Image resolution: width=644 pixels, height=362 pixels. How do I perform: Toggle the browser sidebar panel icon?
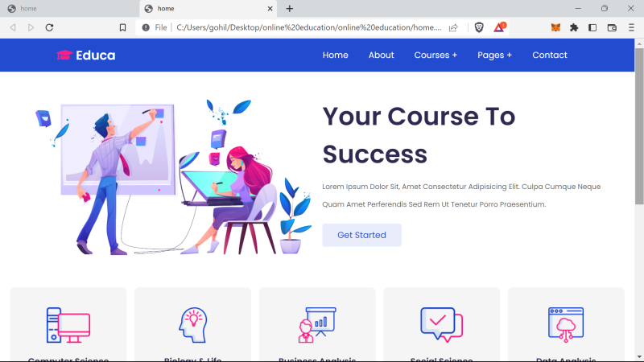point(592,27)
